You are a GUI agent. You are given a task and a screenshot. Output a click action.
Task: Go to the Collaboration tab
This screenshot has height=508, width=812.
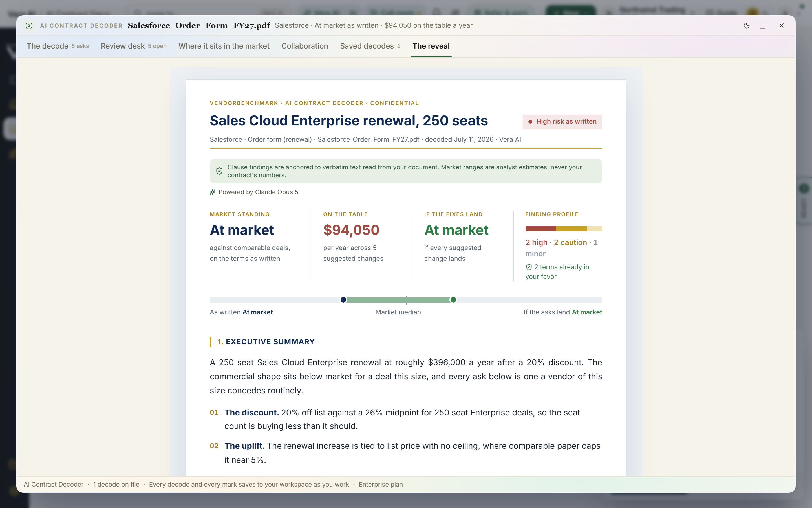(305, 46)
